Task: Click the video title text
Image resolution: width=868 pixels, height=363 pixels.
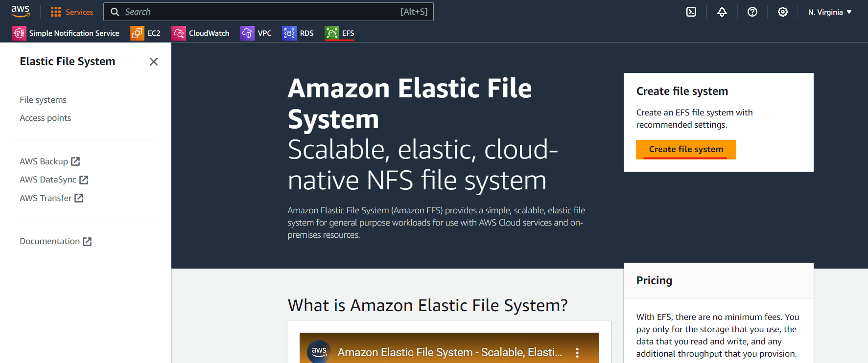Action: (x=450, y=352)
